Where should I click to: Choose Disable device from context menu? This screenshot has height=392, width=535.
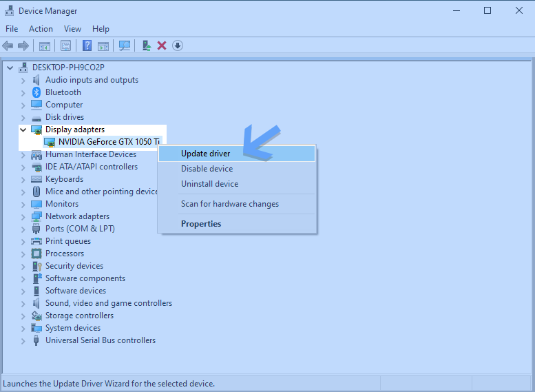click(237, 169)
